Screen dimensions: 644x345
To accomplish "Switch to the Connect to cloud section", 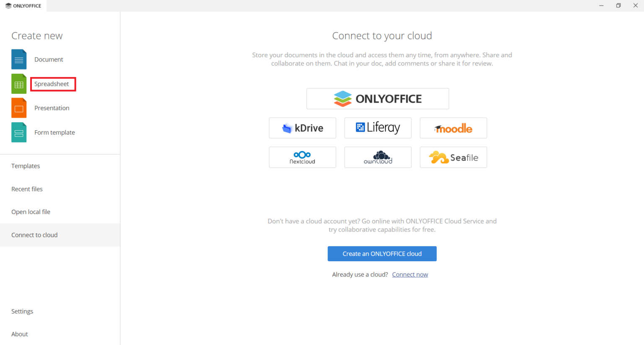I will pos(34,235).
